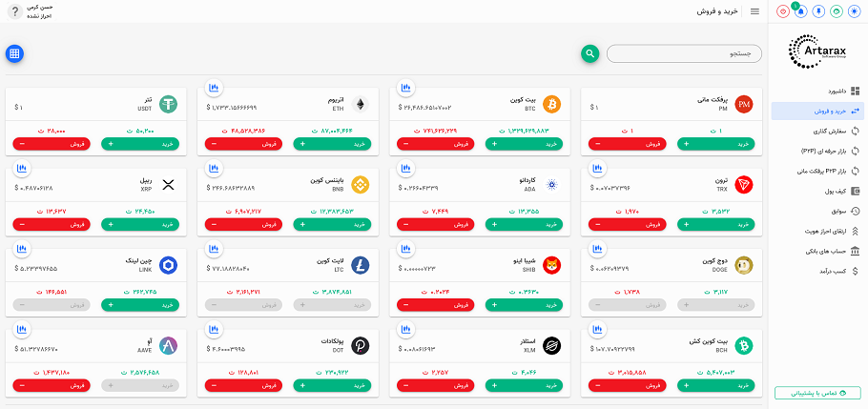The image size is (868, 409).
Task: Click the red sell button for Tether USDT
Action: coord(52,144)
